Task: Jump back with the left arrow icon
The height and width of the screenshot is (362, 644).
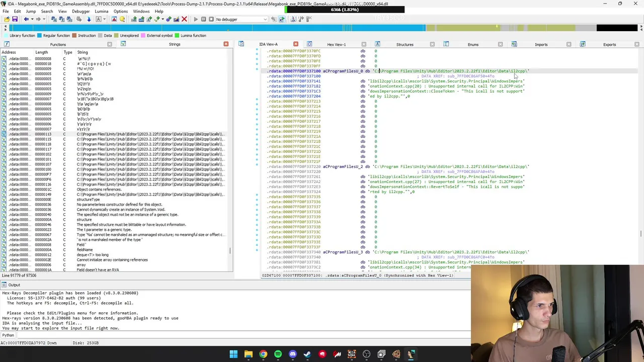Action: 26,19
